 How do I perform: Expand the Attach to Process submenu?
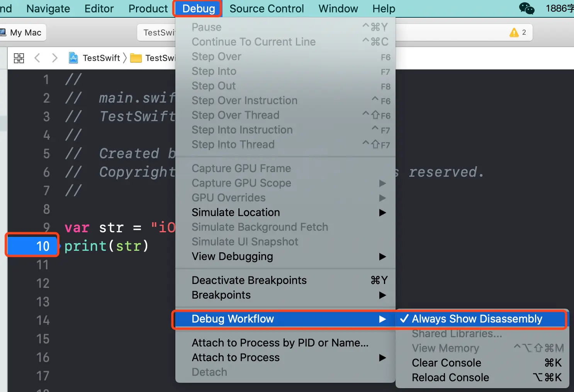click(x=285, y=358)
